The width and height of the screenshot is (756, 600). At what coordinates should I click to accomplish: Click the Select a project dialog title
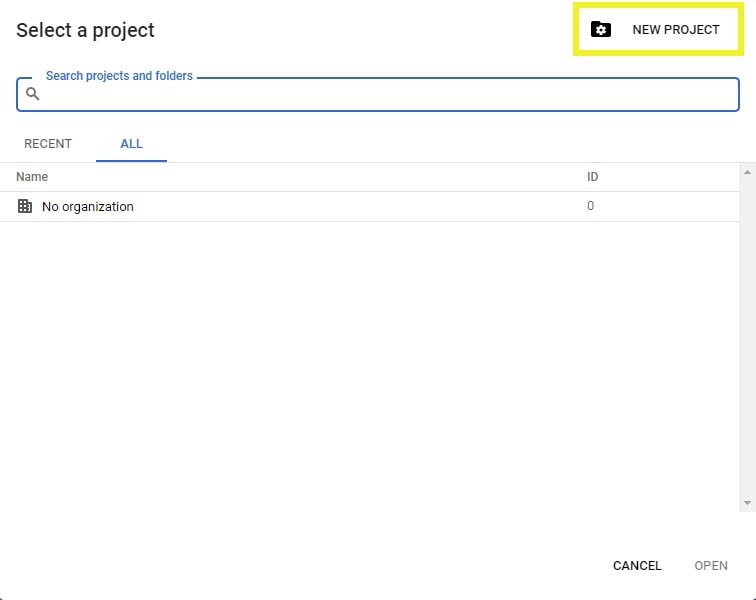[x=85, y=30]
